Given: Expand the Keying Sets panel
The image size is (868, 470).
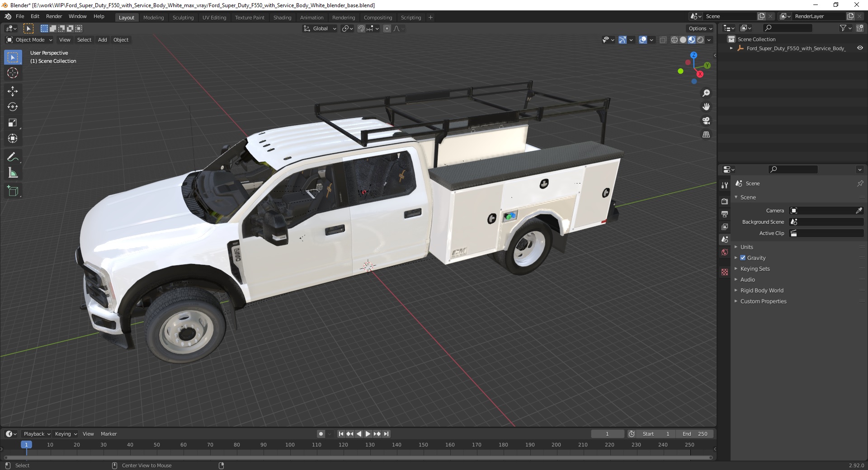Looking at the screenshot, I should 755,269.
